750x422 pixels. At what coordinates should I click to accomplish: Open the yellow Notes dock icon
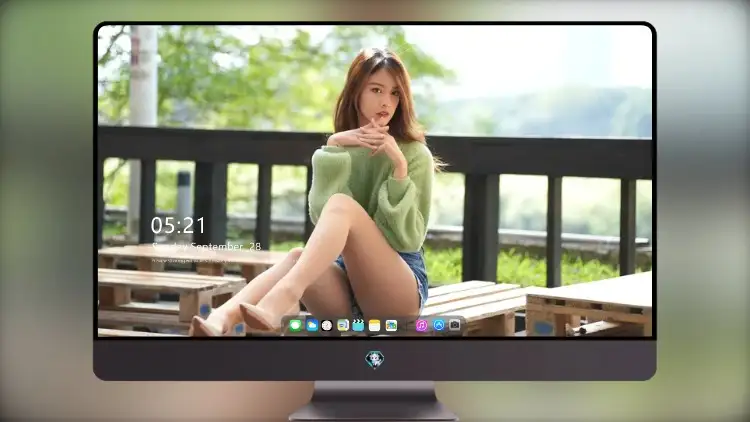375,326
